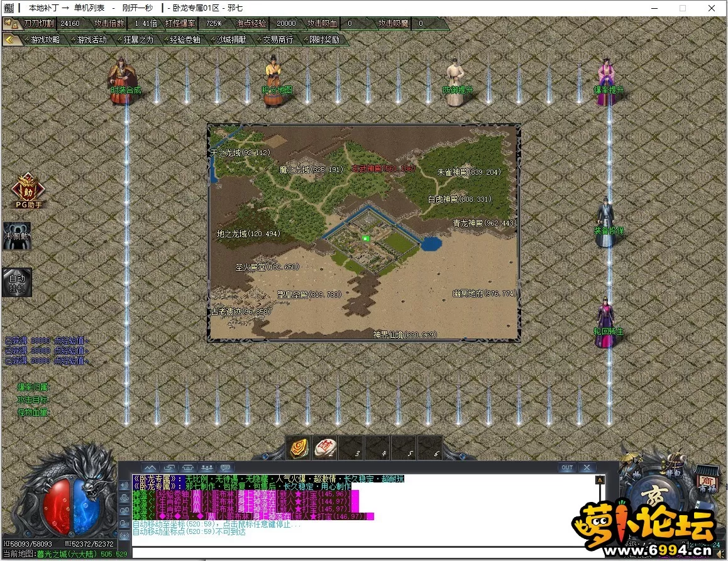Click the 攻击吸血 stat label
The image size is (728, 561).
coord(323,23)
